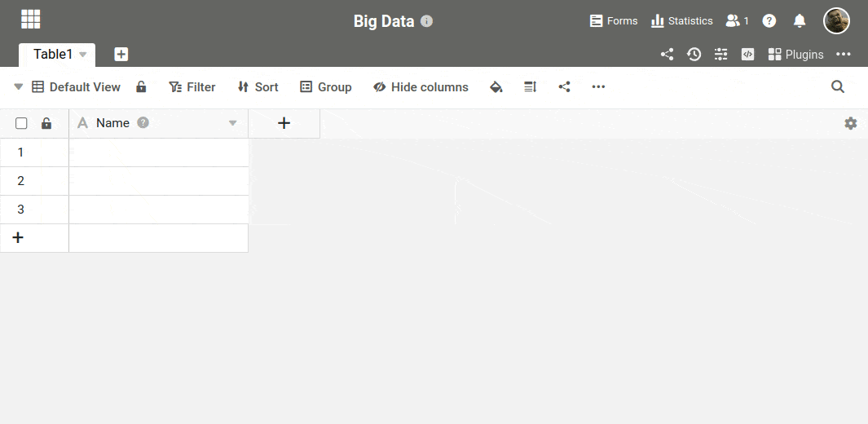Open the Forms link

click(x=614, y=21)
